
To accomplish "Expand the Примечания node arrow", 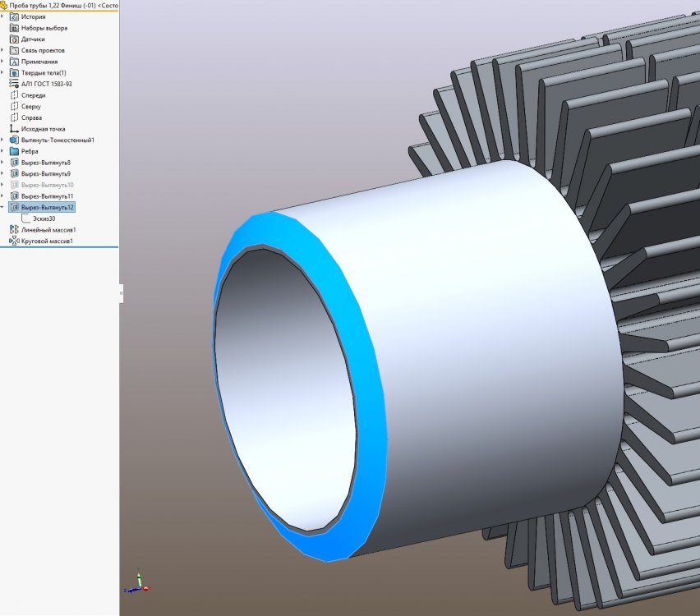I will pyautogui.click(x=2, y=62).
